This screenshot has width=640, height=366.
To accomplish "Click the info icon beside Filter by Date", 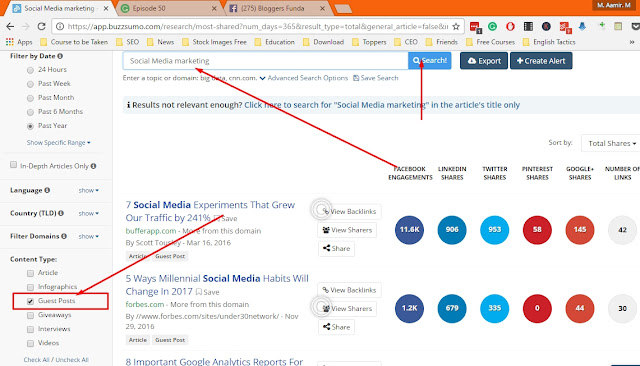I will coord(60,56).
